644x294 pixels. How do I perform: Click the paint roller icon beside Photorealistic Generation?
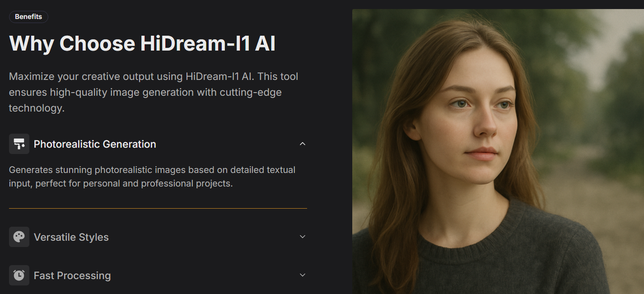19,144
